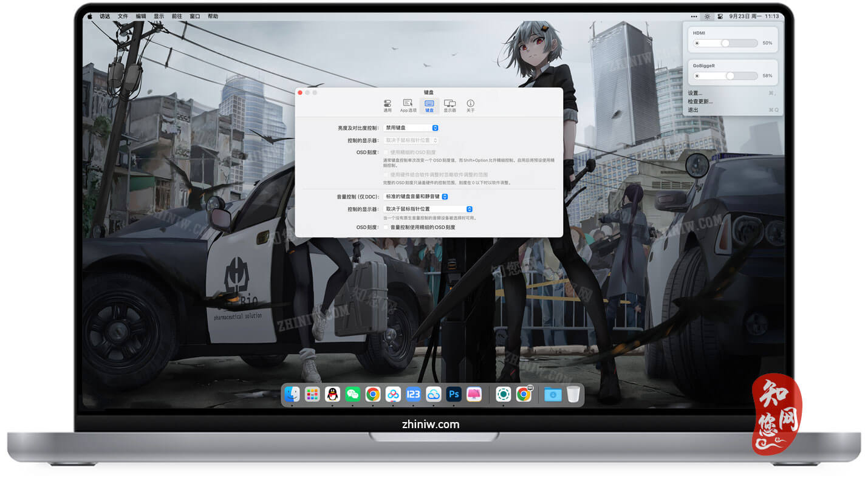Open the Trash in the Dock
The width and height of the screenshot is (868, 484).
tap(573, 395)
